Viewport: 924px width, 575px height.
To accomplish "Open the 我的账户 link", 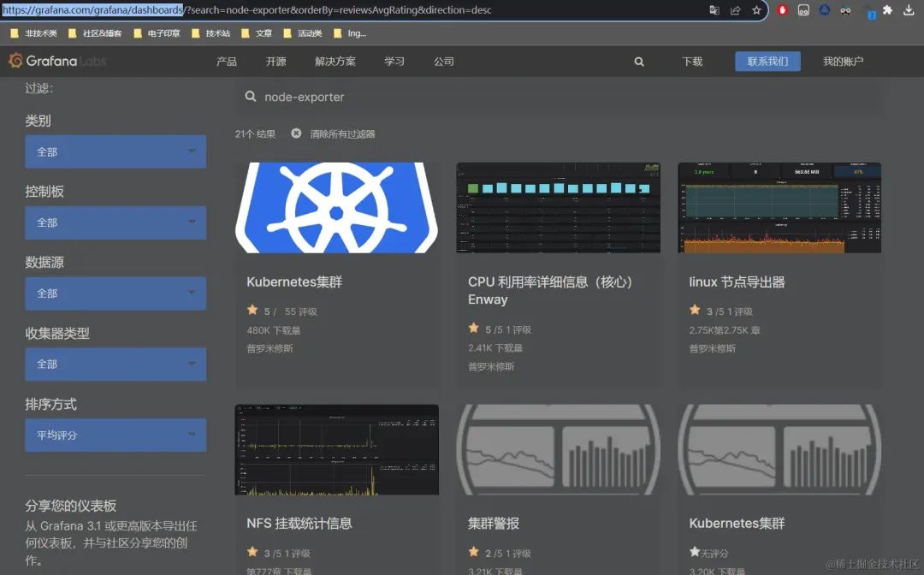I will 843,62.
